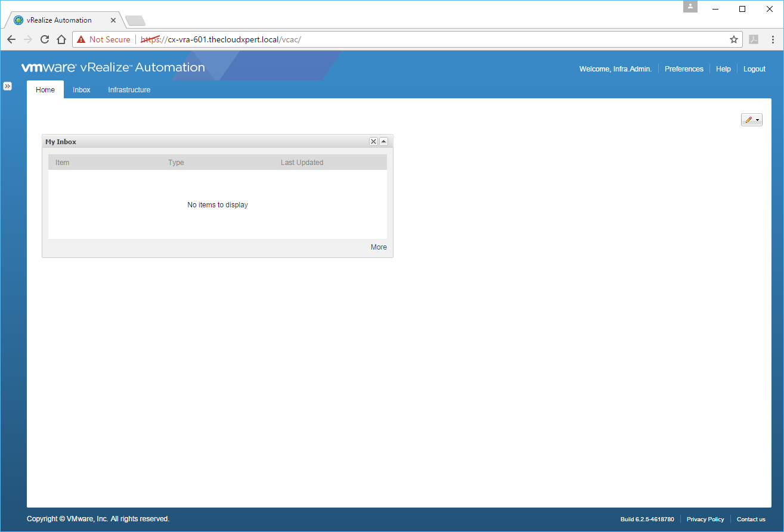Click the Help link in header
The width and height of the screenshot is (784, 532).
pyautogui.click(x=723, y=69)
